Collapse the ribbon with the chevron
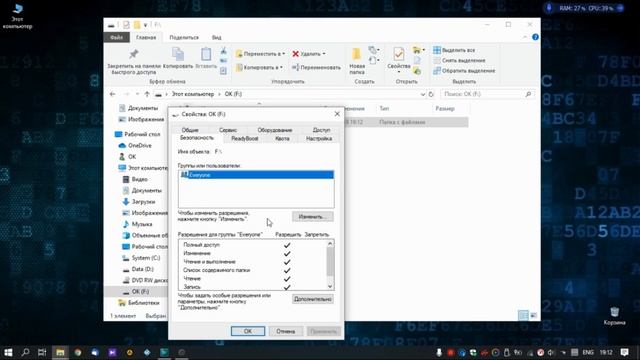The width and height of the screenshot is (640, 360). point(525,37)
